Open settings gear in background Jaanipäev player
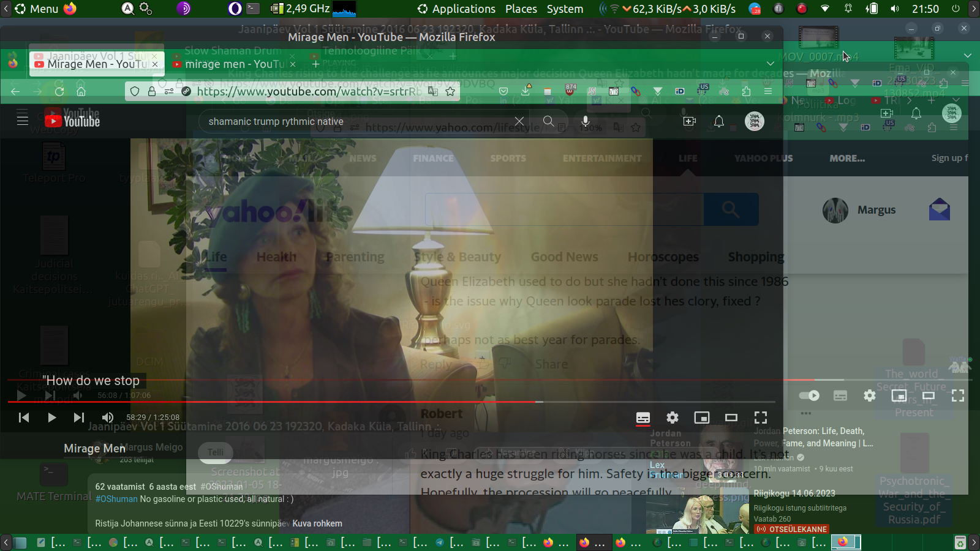Image resolution: width=980 pixels, height=551 pixels. point(870,395)
